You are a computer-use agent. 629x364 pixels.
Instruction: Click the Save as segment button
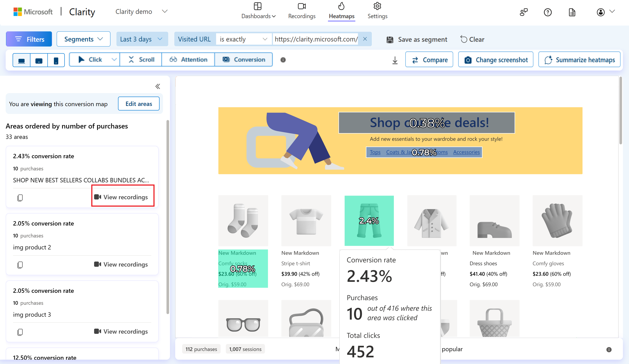point(417,39)
